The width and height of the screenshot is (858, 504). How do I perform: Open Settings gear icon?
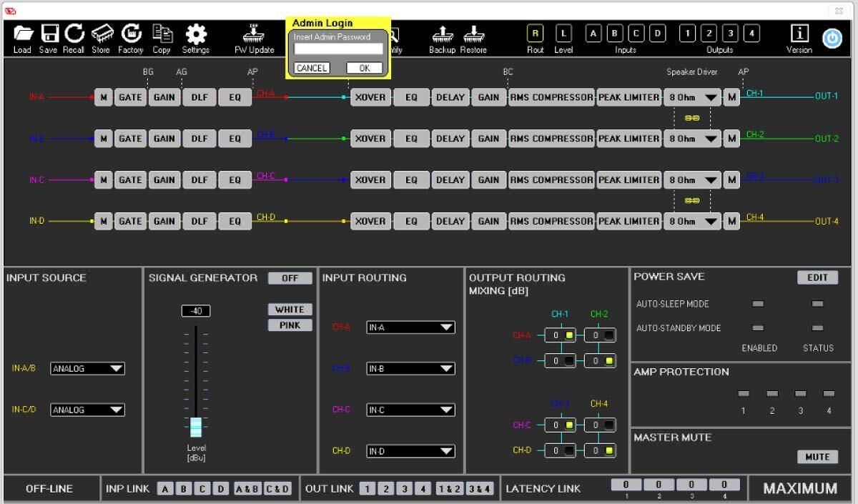tap(195, 34)
